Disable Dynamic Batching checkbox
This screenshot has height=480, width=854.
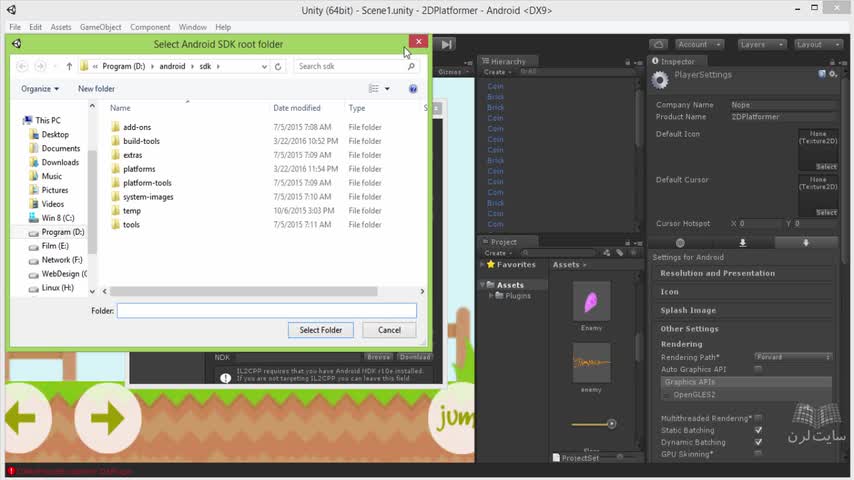coord(758,442)
